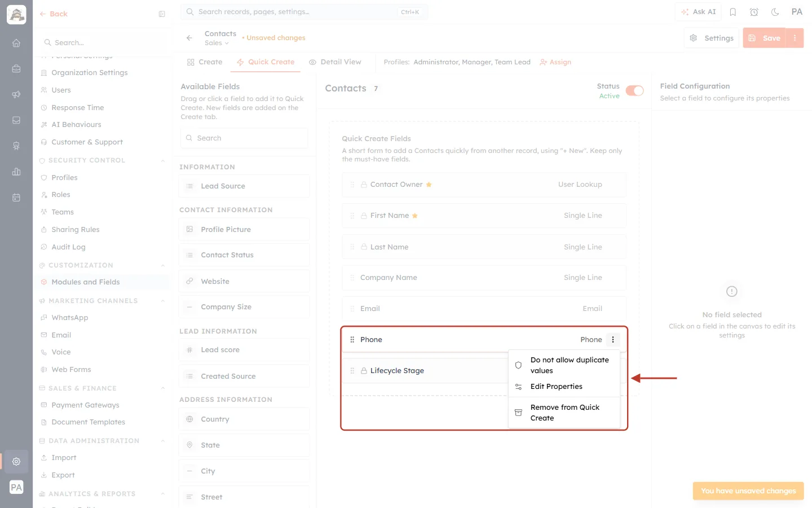Open the bookmark icon in top bar
The height and width of the screenshot is (508, 812).
[x=733, y=12]
